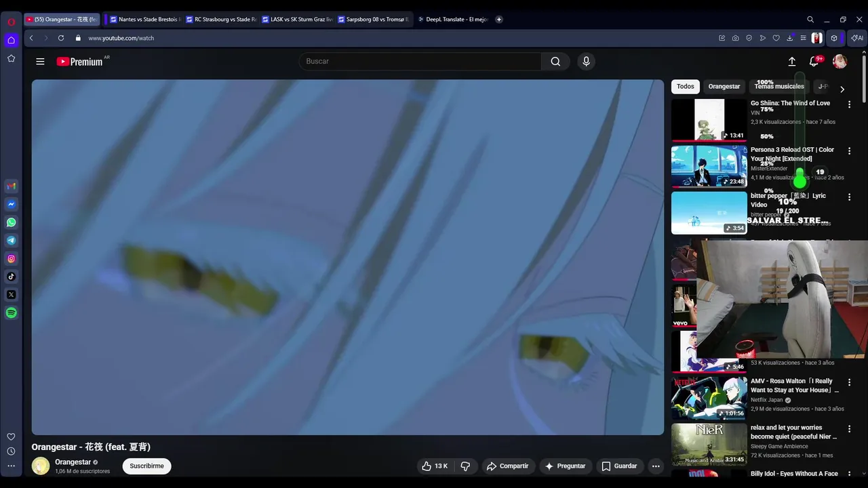Viewport: 868px width, 488px height.
Task: Open the Orangestar channel name link
Action: (73, 462)
